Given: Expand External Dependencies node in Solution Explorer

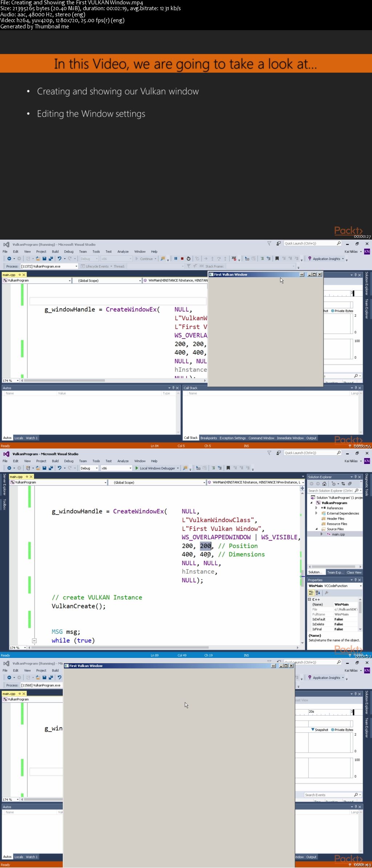Looking at the screenshot, I should pyautogui.click(x=316, y=513).
